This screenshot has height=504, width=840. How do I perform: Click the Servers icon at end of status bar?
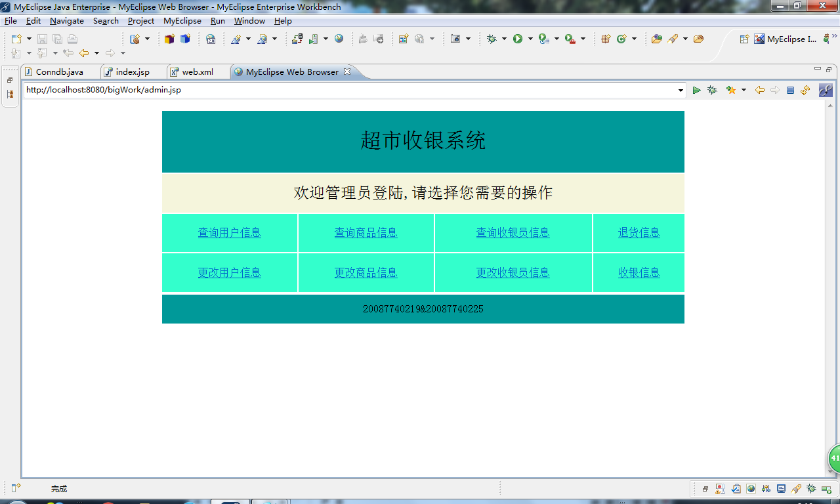pyautogui.click(x=826, y=488)
